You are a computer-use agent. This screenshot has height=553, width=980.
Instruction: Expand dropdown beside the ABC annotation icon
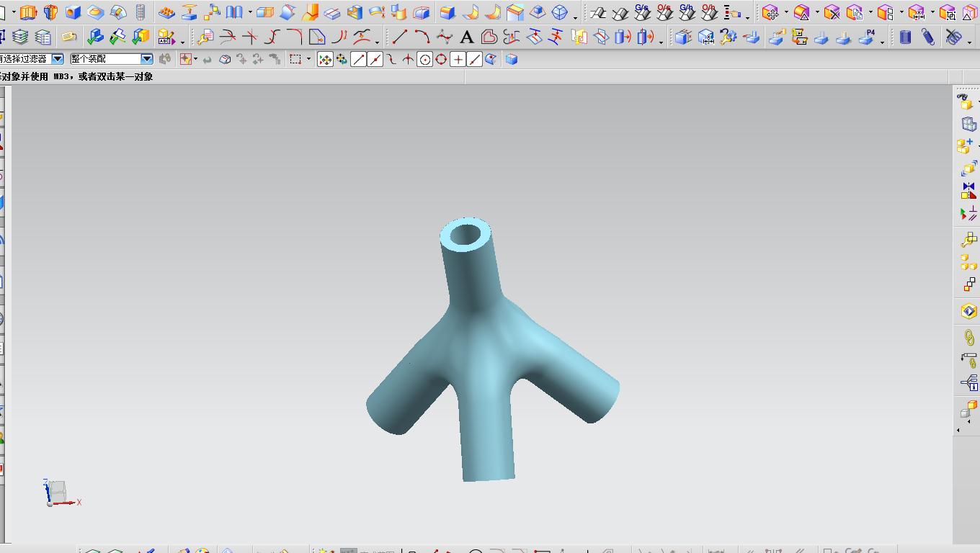tap(182, 41)
